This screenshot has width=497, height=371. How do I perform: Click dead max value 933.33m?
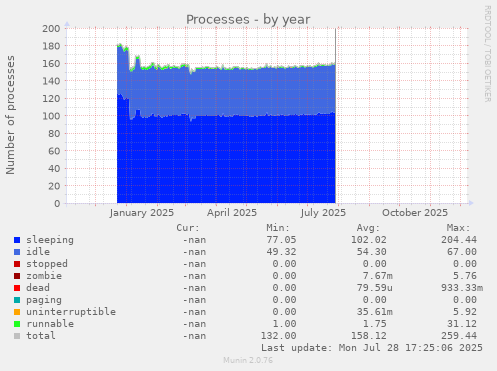(x=462, y=288)
